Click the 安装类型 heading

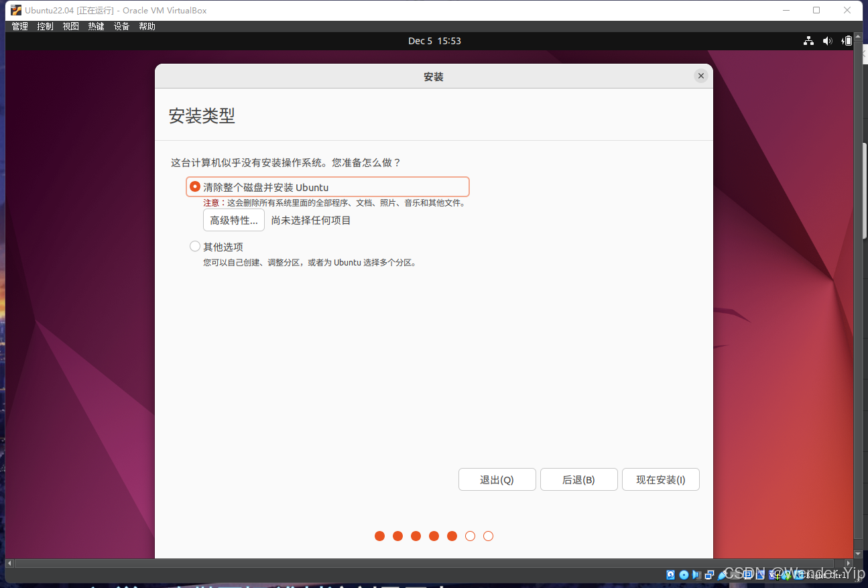(x=202, y=115)
